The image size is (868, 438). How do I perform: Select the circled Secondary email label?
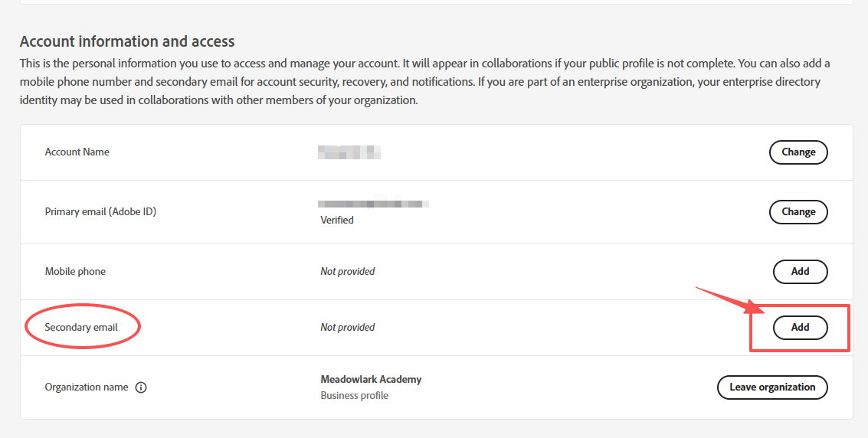81,328
